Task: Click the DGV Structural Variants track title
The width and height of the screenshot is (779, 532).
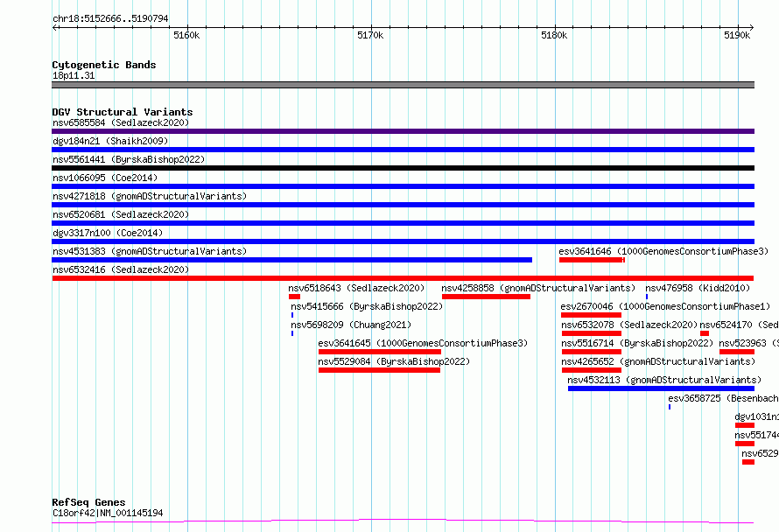Action: click(x=123, y=112)
